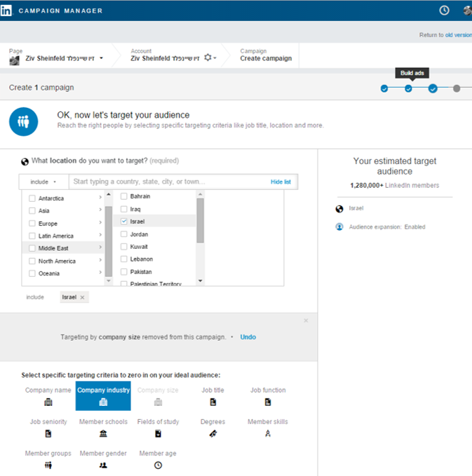Remove the Israel location tag

(x=82, y=297)
